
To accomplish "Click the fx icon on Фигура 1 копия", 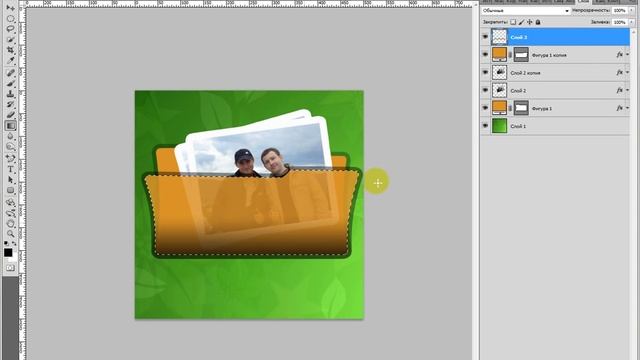I will [x=619, y=55].
